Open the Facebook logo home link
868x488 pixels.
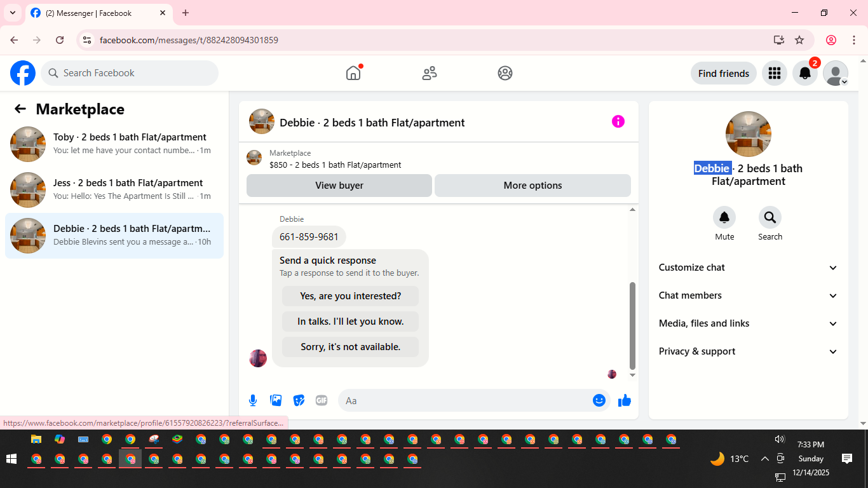tap(23, 73)
